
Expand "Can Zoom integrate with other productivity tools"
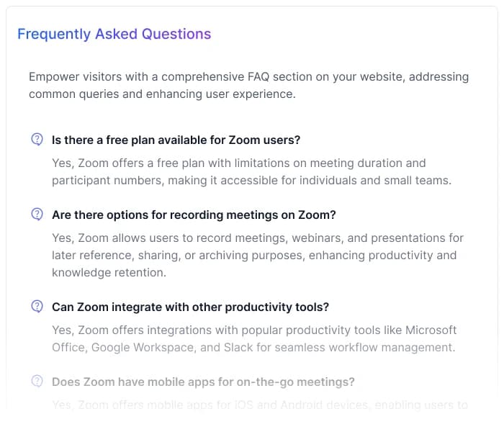[190, 307]
